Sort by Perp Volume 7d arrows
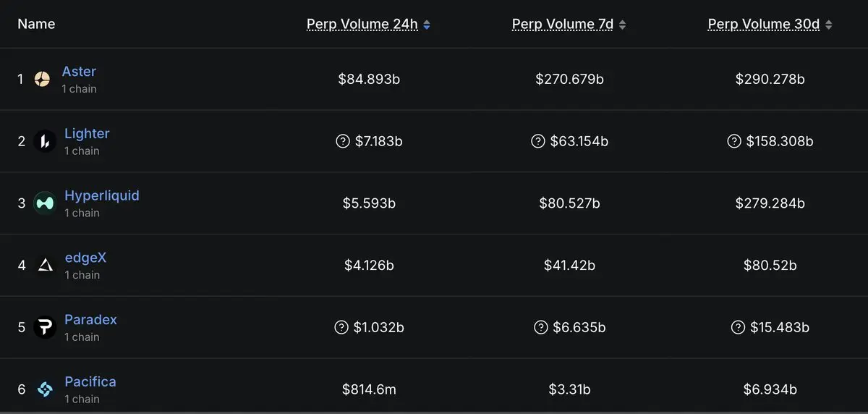Screen dimensions: 868x414 tap(622, 25)
